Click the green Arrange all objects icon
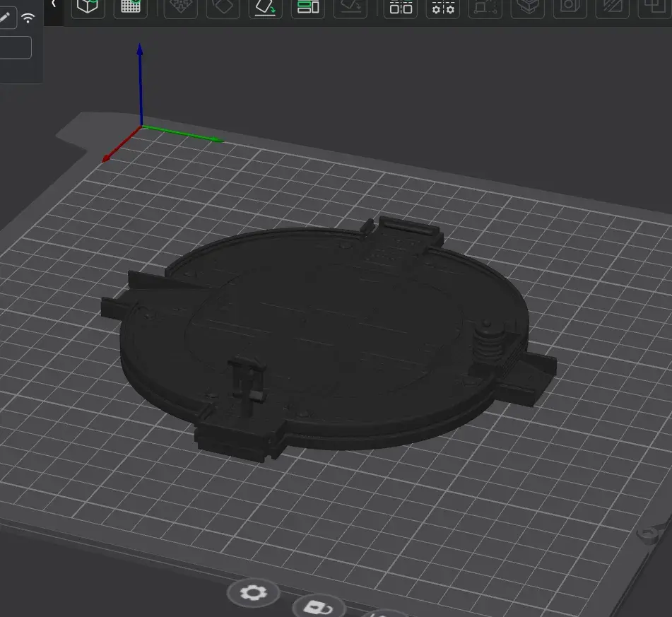 click(307, 6)
